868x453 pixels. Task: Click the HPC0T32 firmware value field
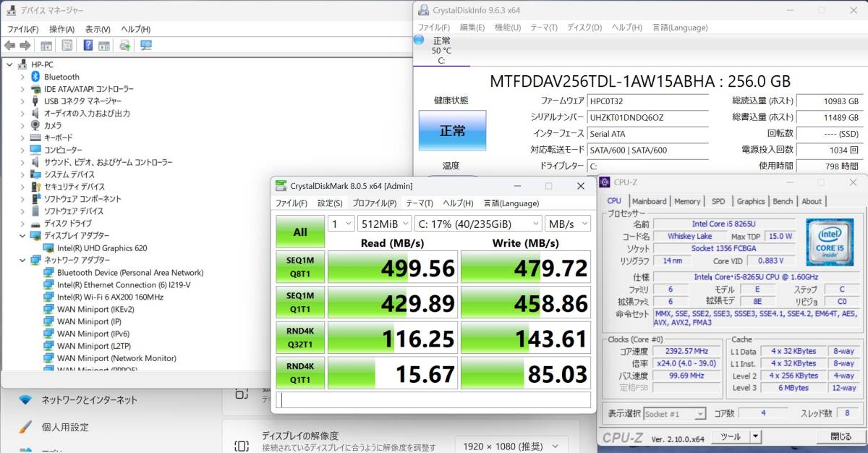click(647, 101)
